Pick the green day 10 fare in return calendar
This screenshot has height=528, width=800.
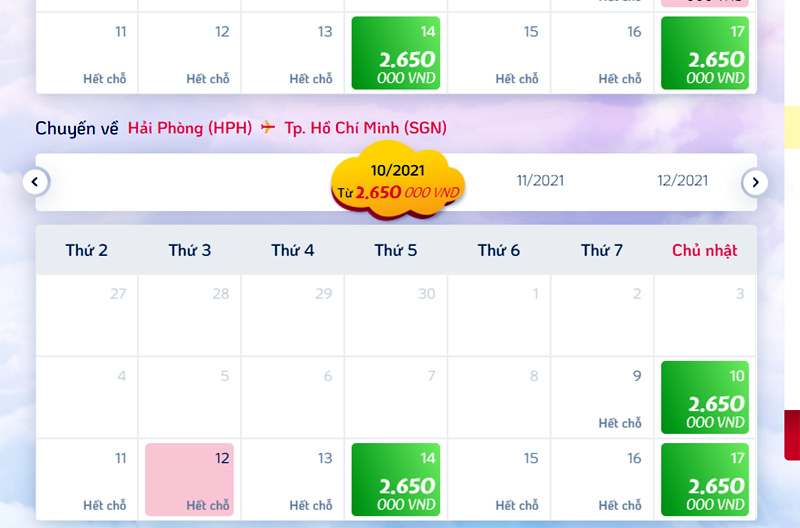(705, 397)
